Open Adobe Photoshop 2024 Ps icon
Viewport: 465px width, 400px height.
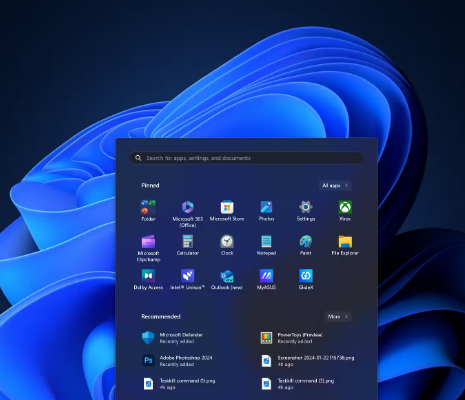[148, 360]
